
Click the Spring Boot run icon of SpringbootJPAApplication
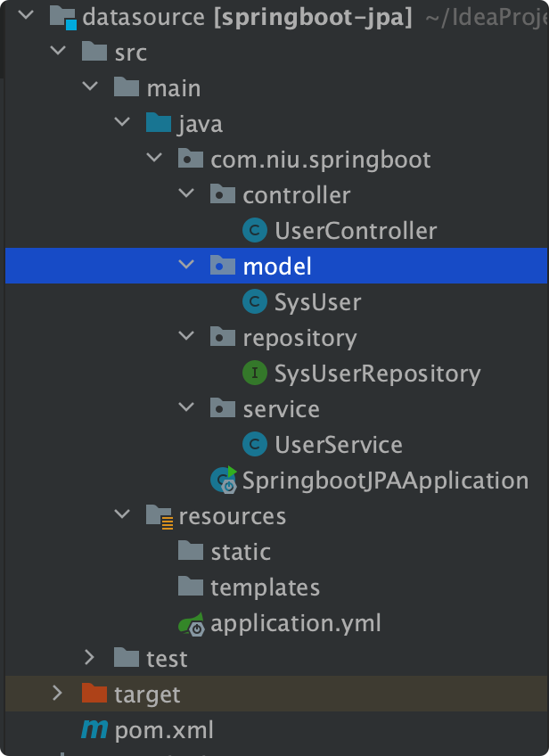click(x=223, y=480)
